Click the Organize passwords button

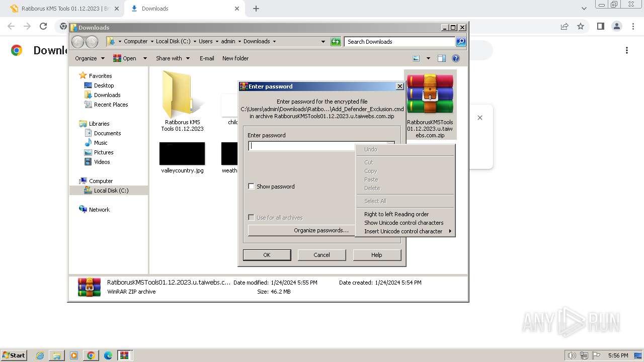[x=321, y=230]
